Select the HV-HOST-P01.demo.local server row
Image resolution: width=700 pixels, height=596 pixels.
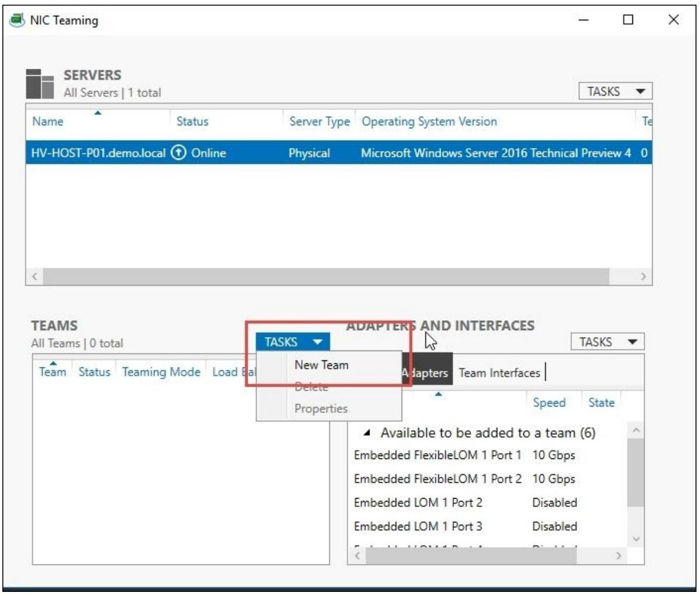(339, 153)
